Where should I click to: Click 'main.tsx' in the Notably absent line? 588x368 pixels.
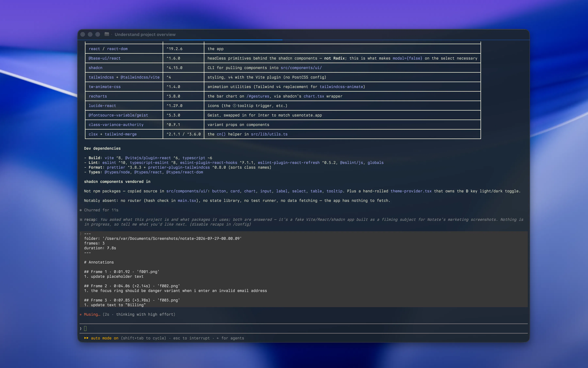pos(187,201)
